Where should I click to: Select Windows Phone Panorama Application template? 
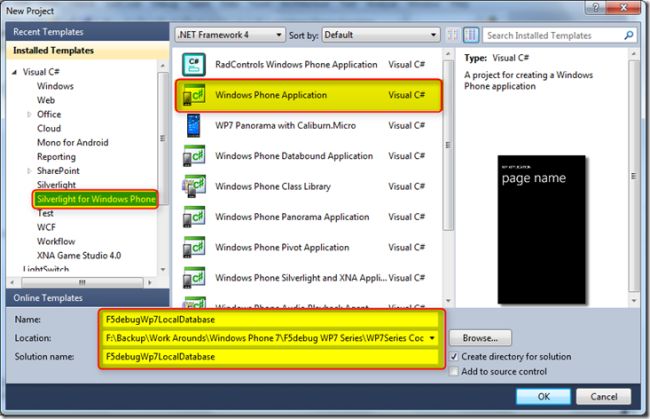coord(309,217)
